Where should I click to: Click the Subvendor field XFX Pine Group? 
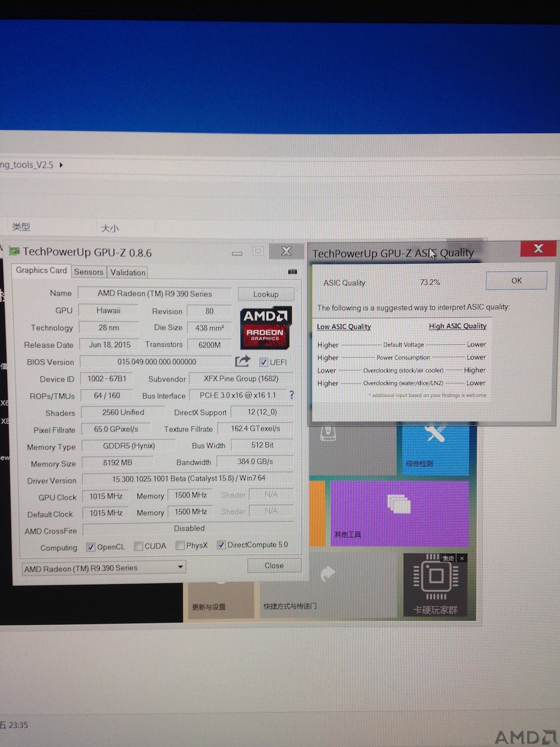coord(241,379)
